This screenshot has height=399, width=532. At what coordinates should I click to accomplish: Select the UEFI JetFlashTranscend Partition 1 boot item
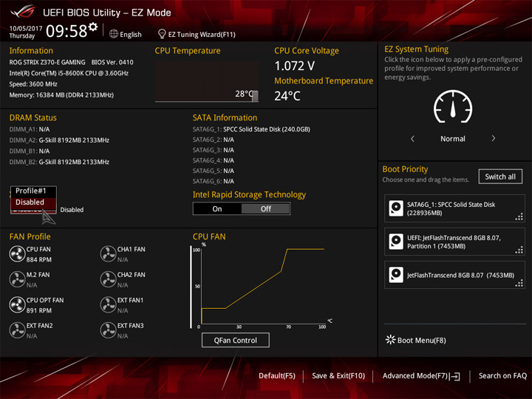tap(454, 242)
